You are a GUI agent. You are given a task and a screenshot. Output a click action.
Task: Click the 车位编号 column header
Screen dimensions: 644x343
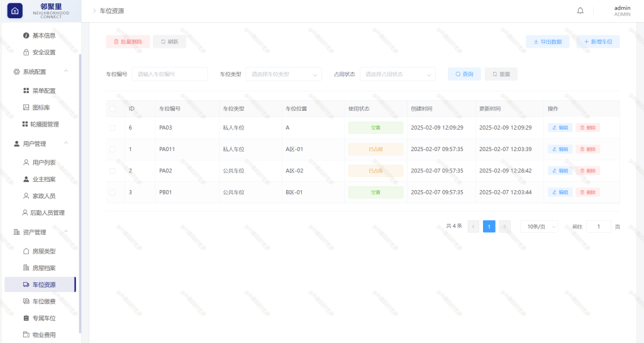170,109
